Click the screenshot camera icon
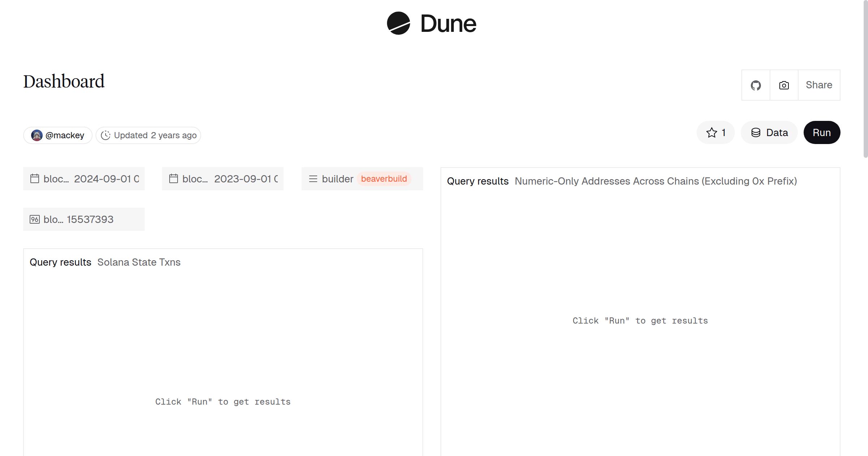 point(783,85)
